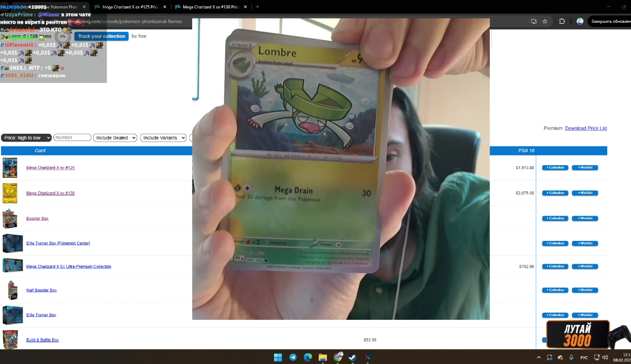631x364 pixels.
Task: Open Telegram from the taskbar
Action: pyautogui.click(x=293, y=357)
